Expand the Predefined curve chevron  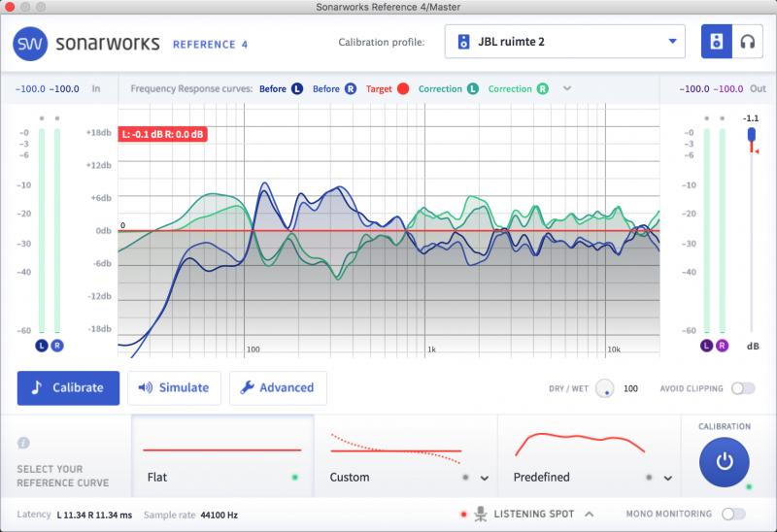pyautogui.click(x=668, y=478)
